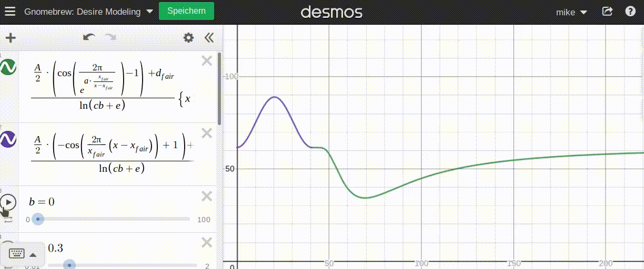Play the b slider animation
This screenshot has height=269, width=644.
click(8, 202)
